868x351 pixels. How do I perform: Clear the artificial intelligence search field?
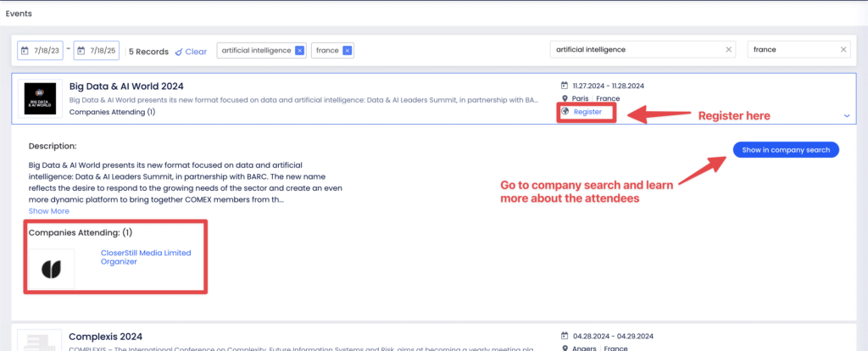point(729,49)
